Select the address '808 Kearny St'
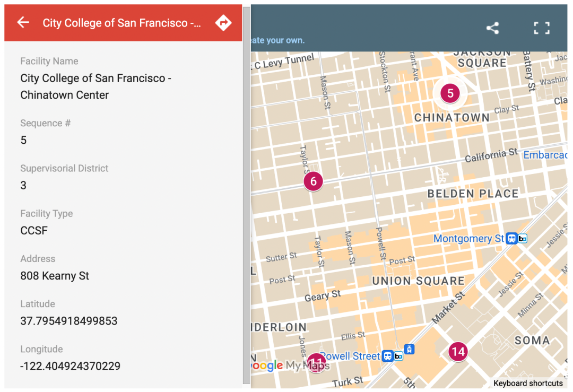 [55, 276]
